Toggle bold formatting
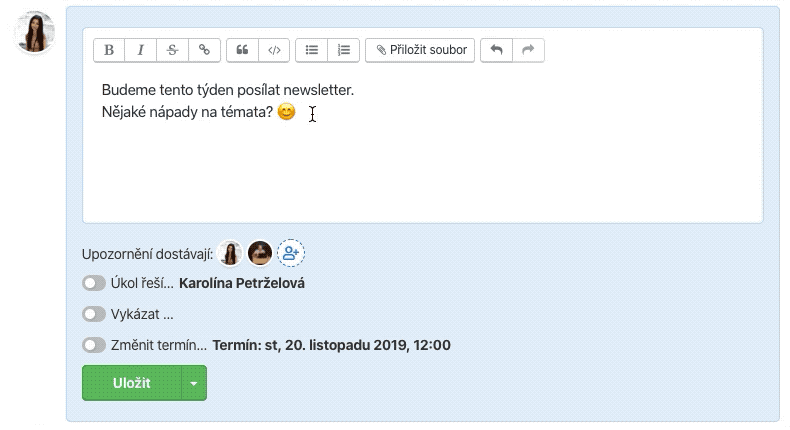 pos(109,50)
